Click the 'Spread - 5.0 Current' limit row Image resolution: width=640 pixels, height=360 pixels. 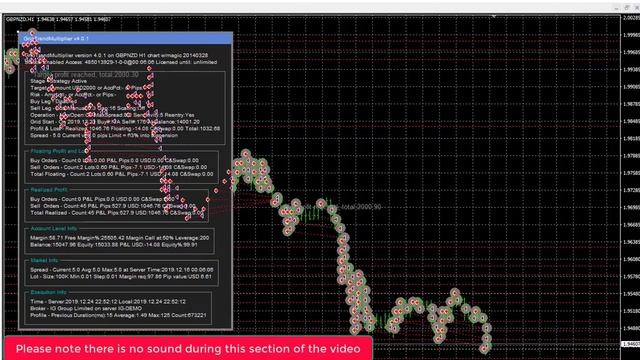[x=104, y=136]
